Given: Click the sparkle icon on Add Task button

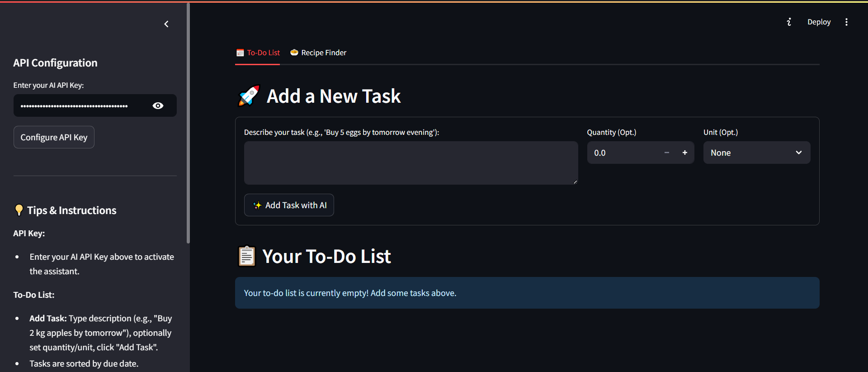Looking at the screenshot, I should pos(257,205).
